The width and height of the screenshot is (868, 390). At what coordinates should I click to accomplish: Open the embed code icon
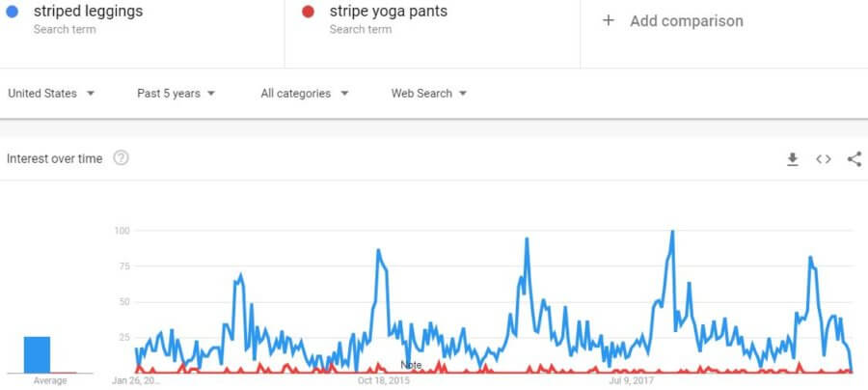click(x=824, y=159)
